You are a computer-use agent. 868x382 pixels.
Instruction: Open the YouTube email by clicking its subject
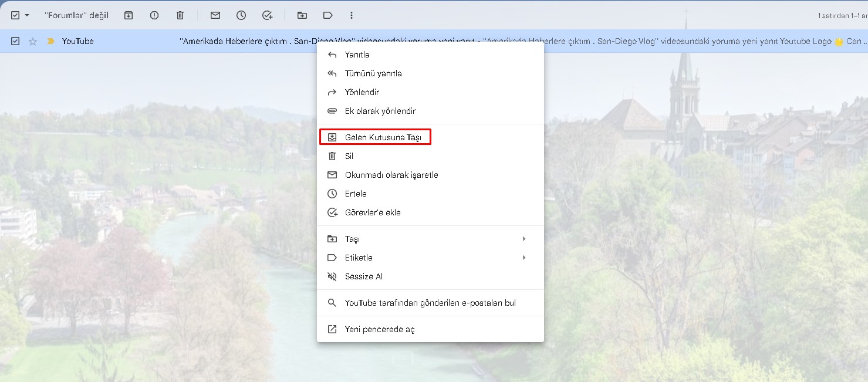(x=235, y=41)
